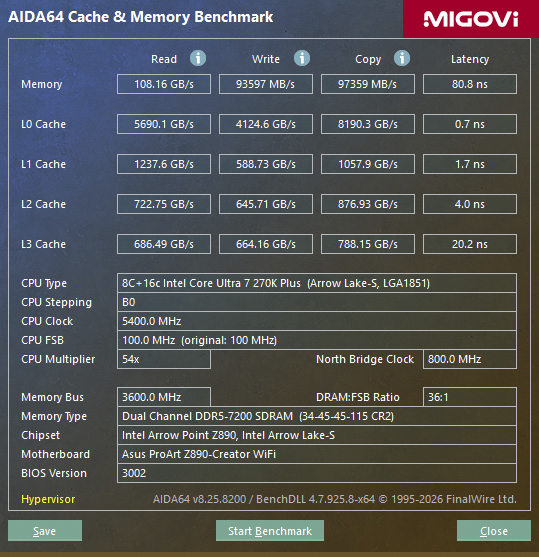Click Motherboard field Asus ProArt Z890-Creator WiFi

tap(317, 454)
